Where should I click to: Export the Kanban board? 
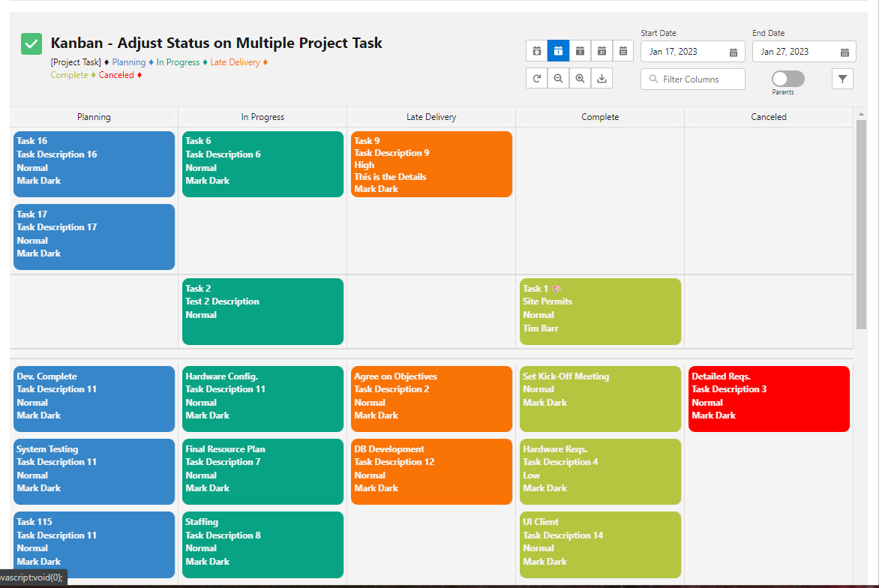[601, 78]
